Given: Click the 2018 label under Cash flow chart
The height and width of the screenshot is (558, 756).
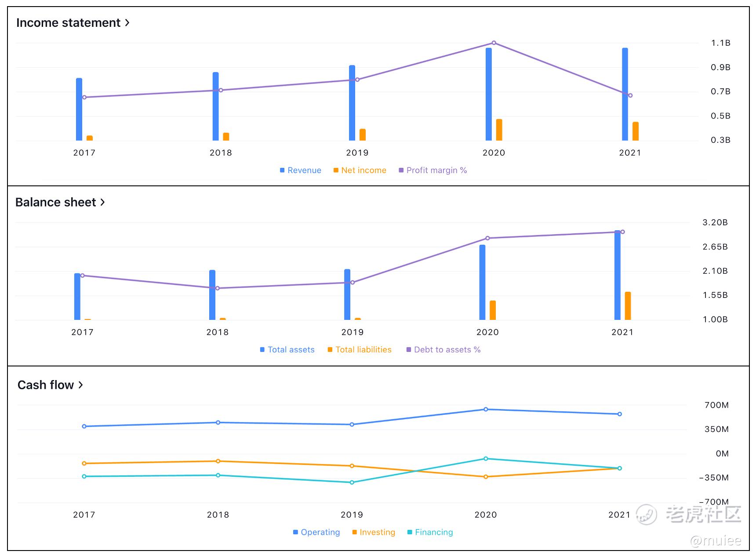Looking at the screenshot, I should [x=218, y=515].
